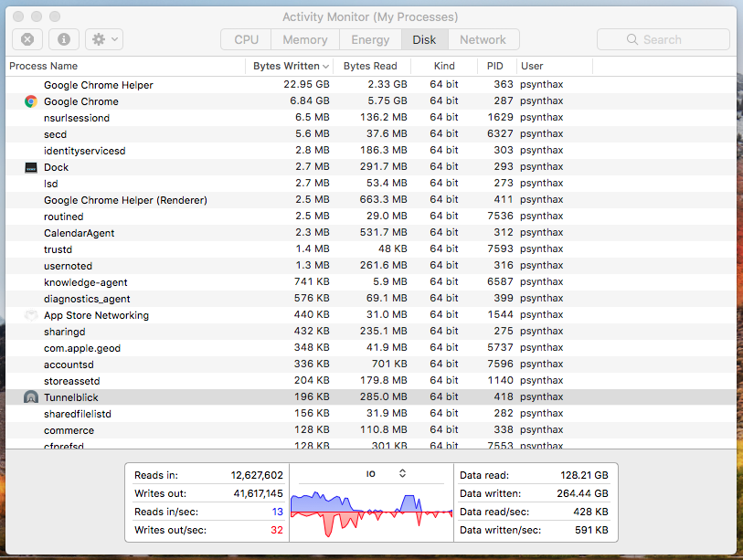This screenshot has width=743, height=560.
Task: Sort by the PID column header
Action: (x=496, y=66)
